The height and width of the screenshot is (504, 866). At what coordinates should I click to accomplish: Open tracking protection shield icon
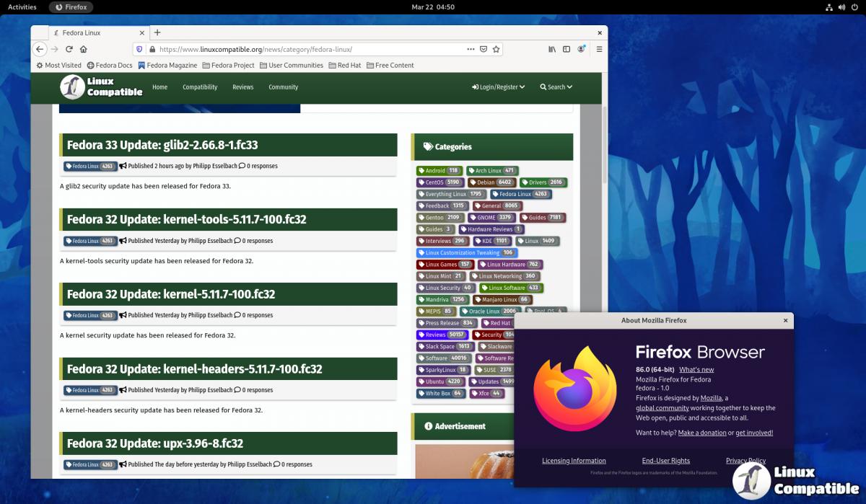click(139, 49)
